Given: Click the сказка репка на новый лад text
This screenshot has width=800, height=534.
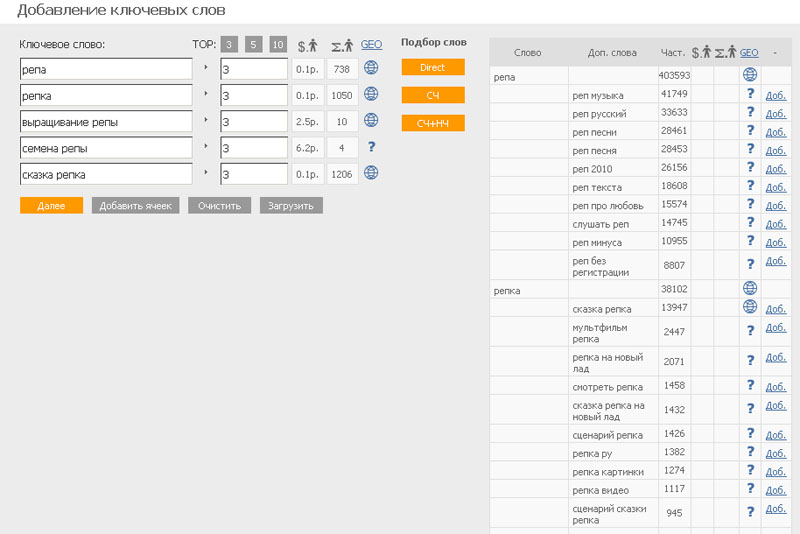Looking at the screenshot, I should (x=608, y=411).
